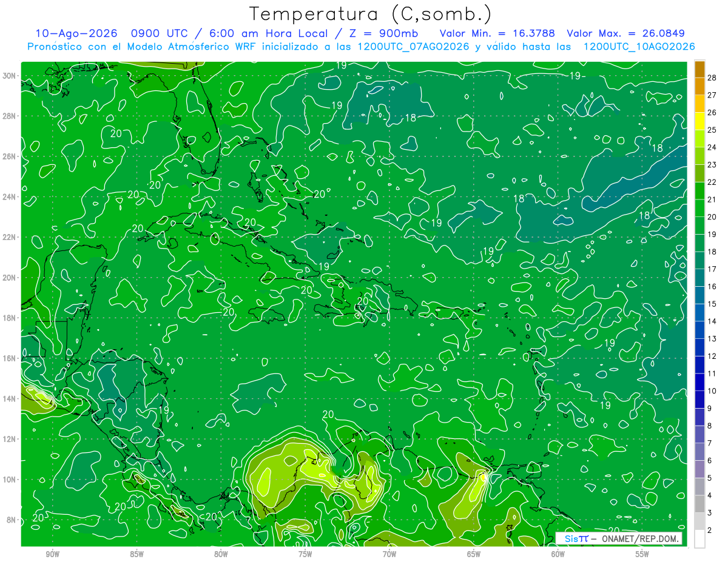The width and height of the screenshot is (728, 562).
Task: Select valid-until time "1200UTC_10AGO2026"
Action: [x=639, y=47]
